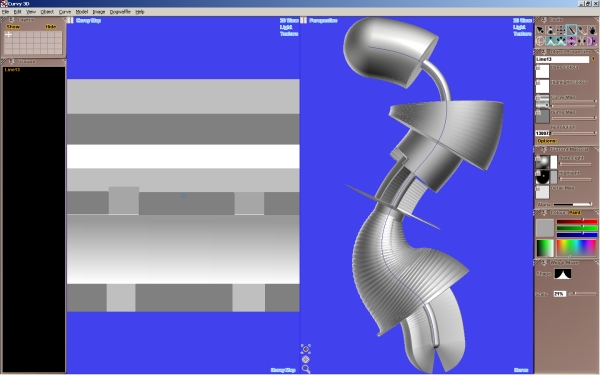The width and height of the screenshot is (600, 375).
Task: Select the arrow pointer tool
Action: (540, 30)
